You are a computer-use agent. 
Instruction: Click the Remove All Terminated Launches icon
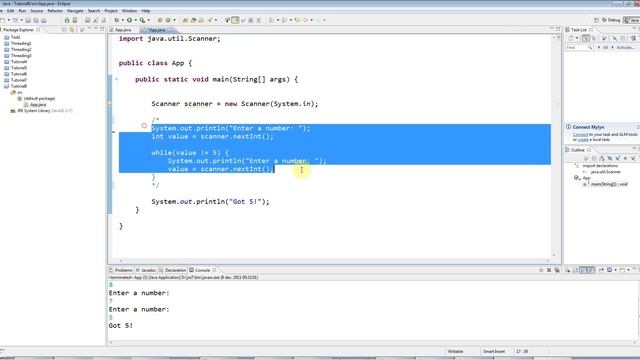pos(557,270)
